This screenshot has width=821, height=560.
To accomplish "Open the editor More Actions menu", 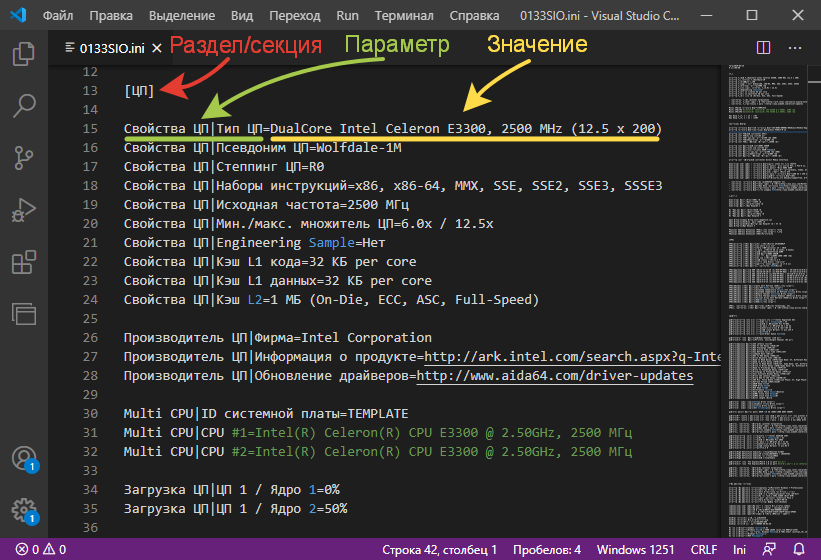I will coord(797,47).
